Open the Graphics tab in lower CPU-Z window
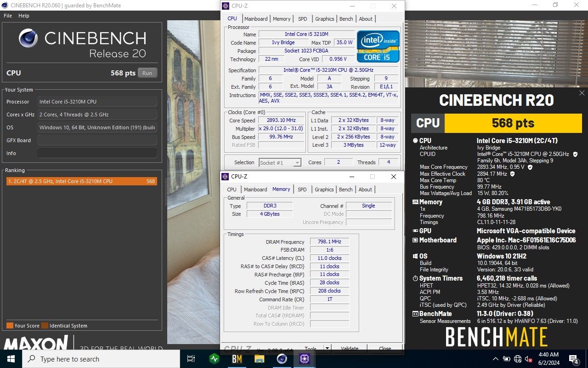The width and height of the screenshot is (588, 368). tap(324, 190)
